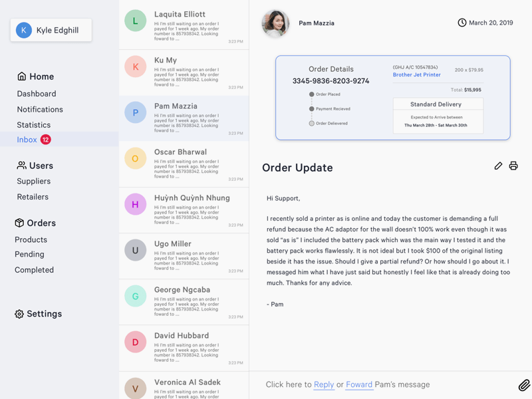Click the Foward link at the bottom
532x399 pixels.
[359, 384]
